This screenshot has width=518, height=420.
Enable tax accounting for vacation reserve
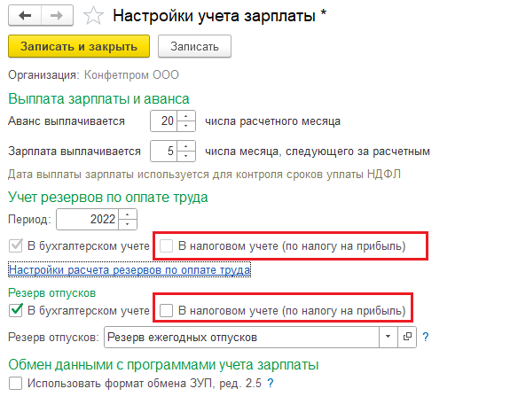166,310
